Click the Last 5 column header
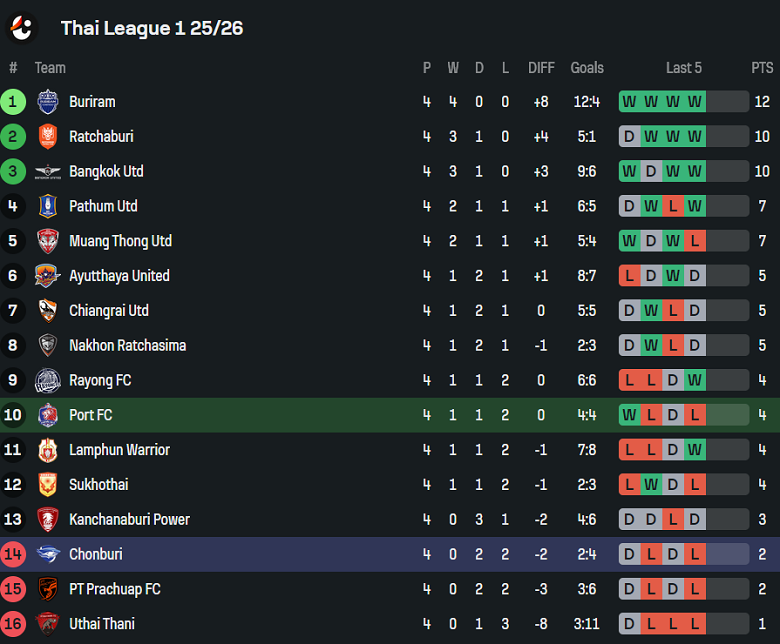Image resolution: width=780 pixels, height=644 pixels. click(x=684, y=68)
